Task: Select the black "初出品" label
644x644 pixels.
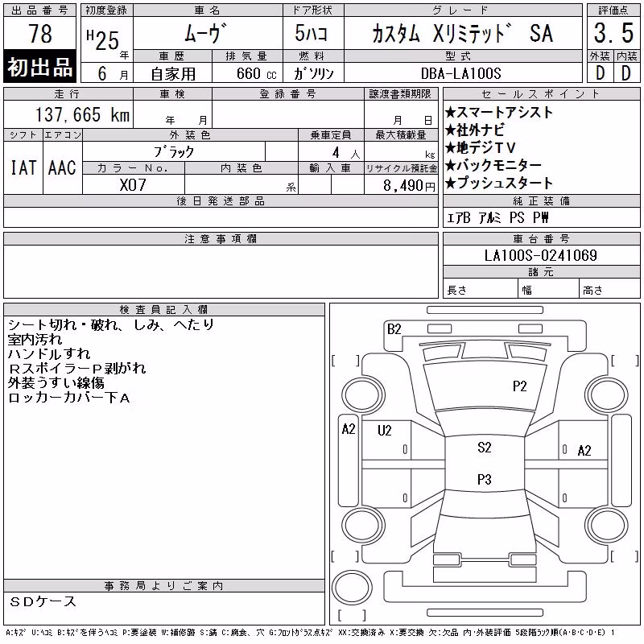Action: (39, 67)
